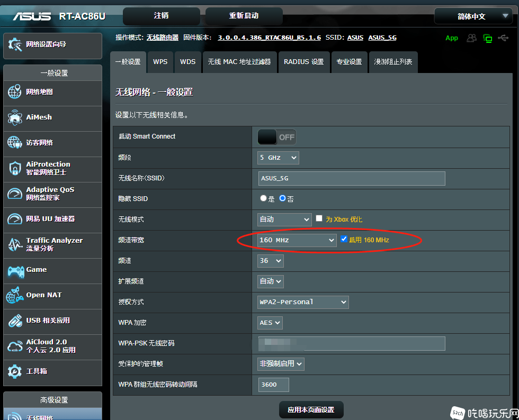Switch to the 一般设置 tab

(128, 62)
